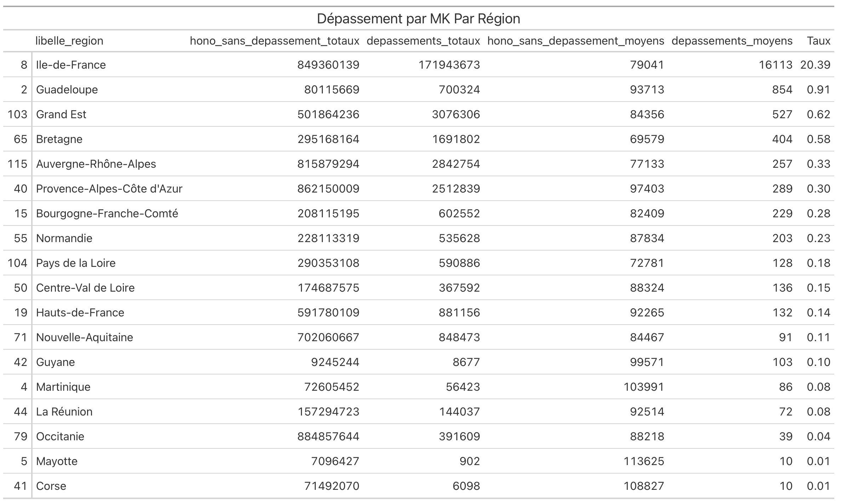The image size is (841, 504).
Task: Click the Corse region cell
Action: (x=51, y=486)
